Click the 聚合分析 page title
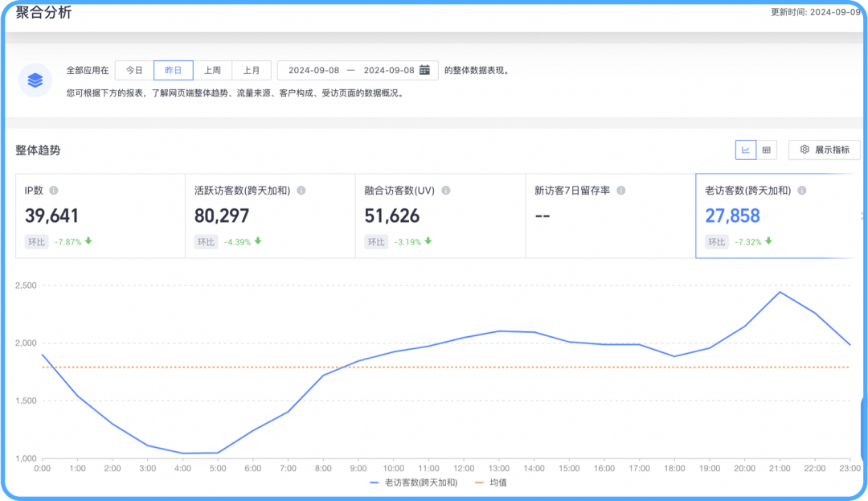The width and height of the screenshot is (868, 501). (43, 12)
